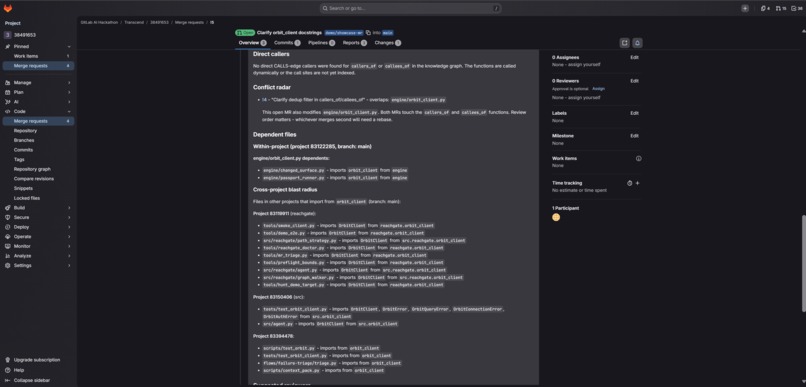Switch to the Pipelines tab

pyautogui.click(x=321, y=43)
